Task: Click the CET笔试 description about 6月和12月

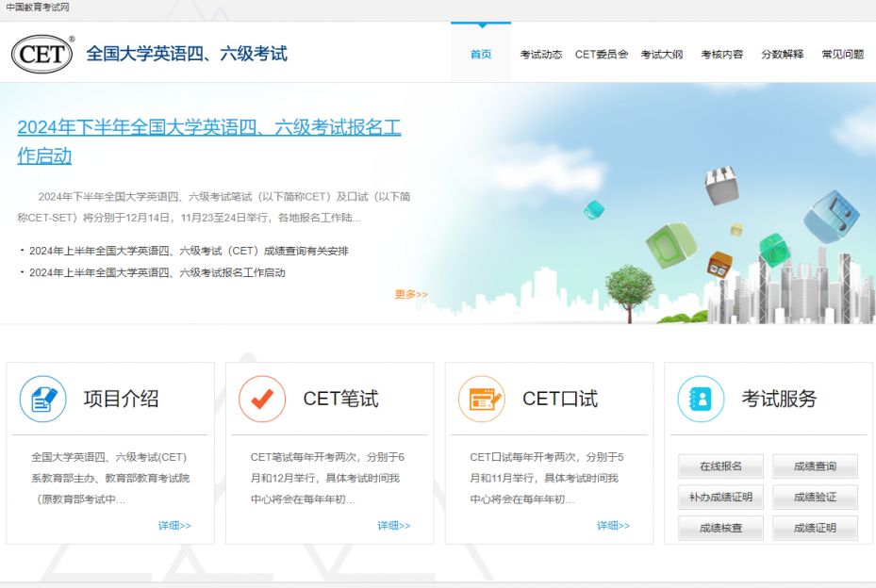Action: tap(327, 478)
